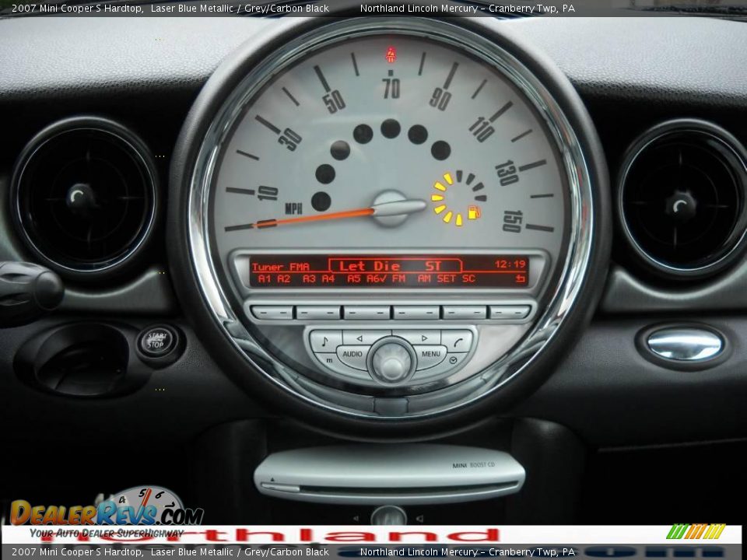
Task: Tap the CD slot of the Boost CD player
Action: tap(407, 488)
